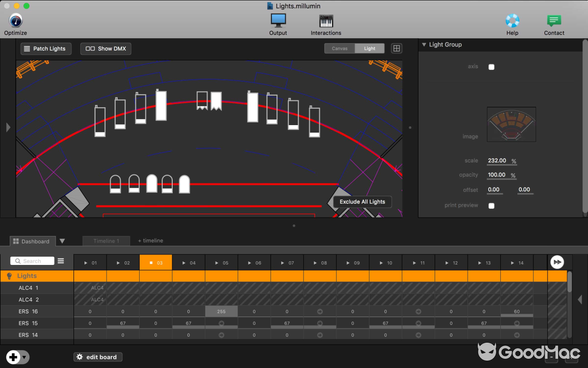Open the Output monitor icon
Viewport: 588px width, 368px height.
278,21
